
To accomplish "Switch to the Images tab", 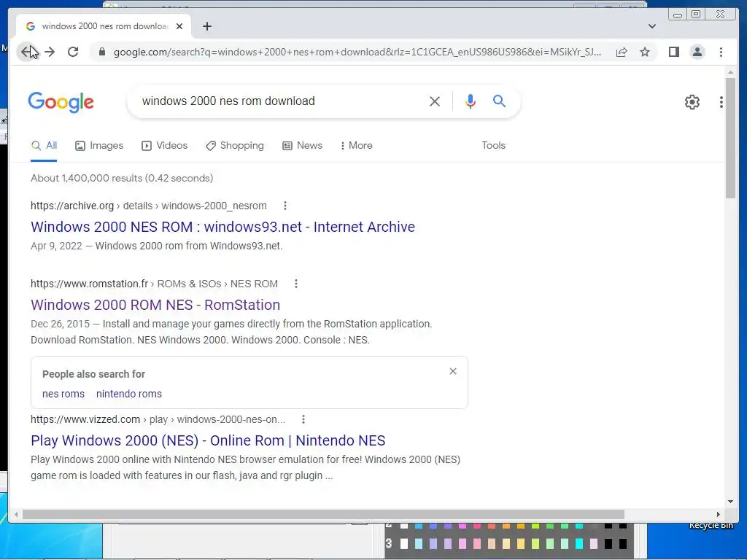I will click(x=99, y=146).
